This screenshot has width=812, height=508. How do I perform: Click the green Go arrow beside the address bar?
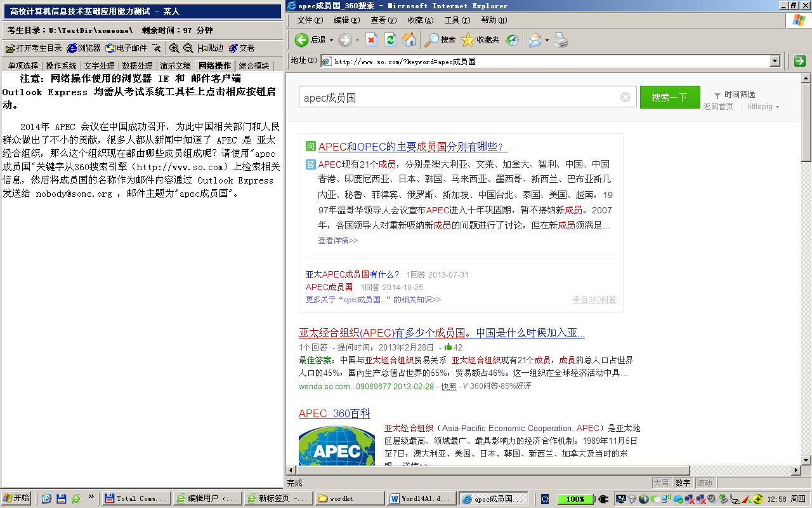pos(799,61)
